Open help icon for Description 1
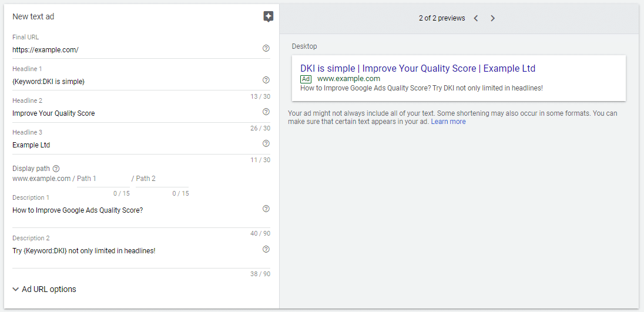The image size is (644, 312). (x=266, y=209)
